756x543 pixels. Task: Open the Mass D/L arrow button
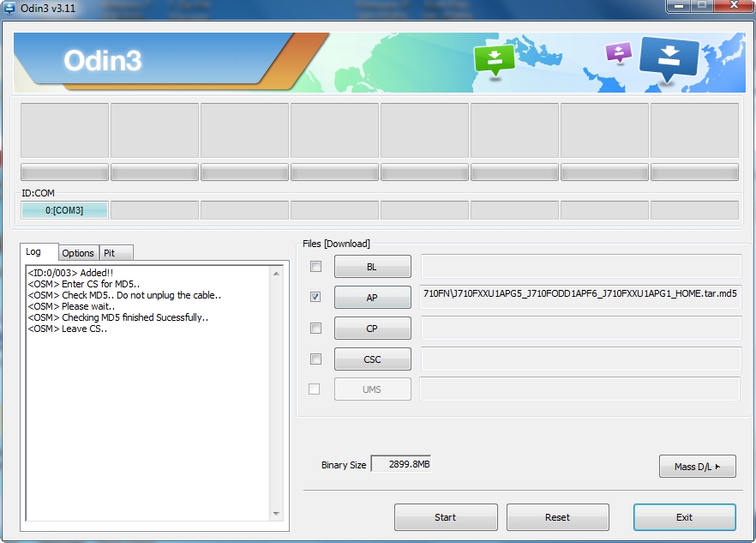point(697,467)
